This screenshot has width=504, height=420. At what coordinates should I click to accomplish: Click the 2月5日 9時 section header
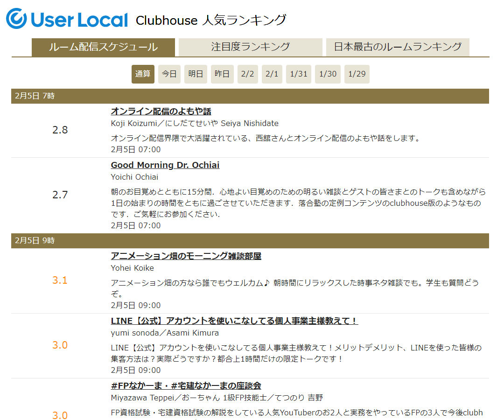pyautogui.click(x=250, y=241)
